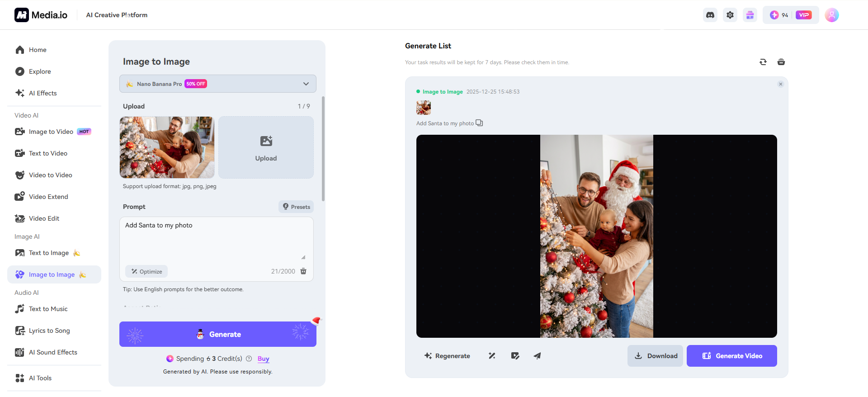Click the magic wand icon beside Regenerate
Image resolution: width=868 pixels, height=397 pixels.
click(x=492, y=356)
